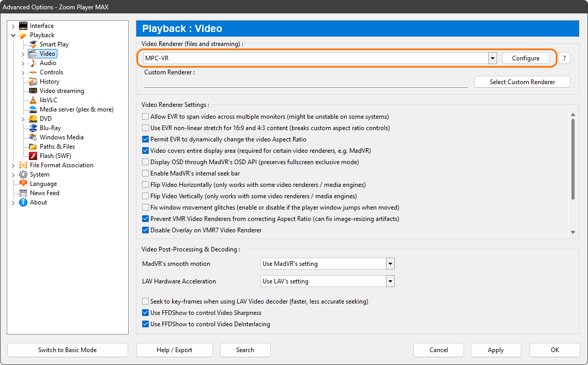588x365 pixels.
Task: Click the Video clapperboard icon
Action: (34, 54)
